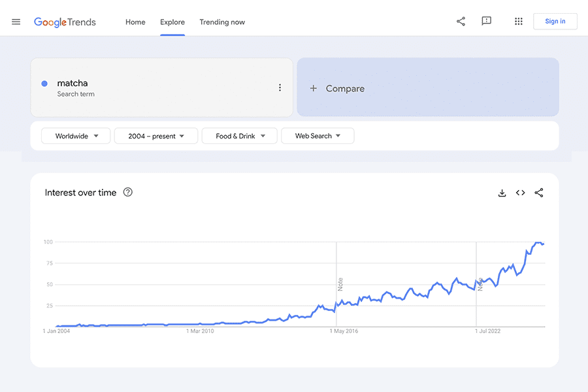Open the Web Search type dropdown

pyautogui.click(x=318, y=136)
